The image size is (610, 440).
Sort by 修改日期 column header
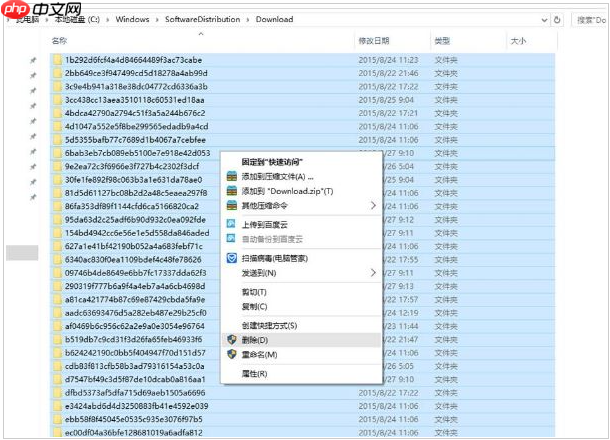coord(373,40)
